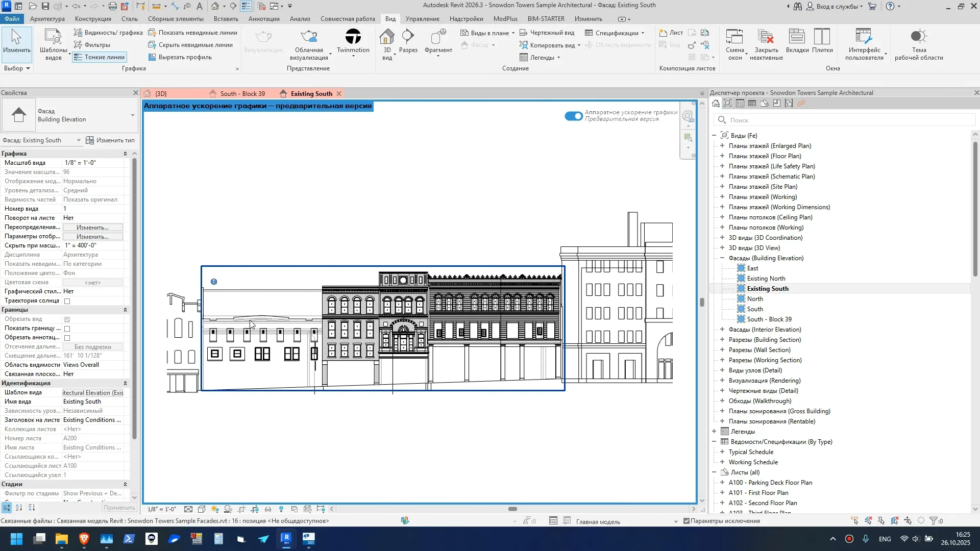This screenshot has width=980, height=551.
Task: Check the Показать границу обрезки checkbox
Action: [x=67, y=329]
